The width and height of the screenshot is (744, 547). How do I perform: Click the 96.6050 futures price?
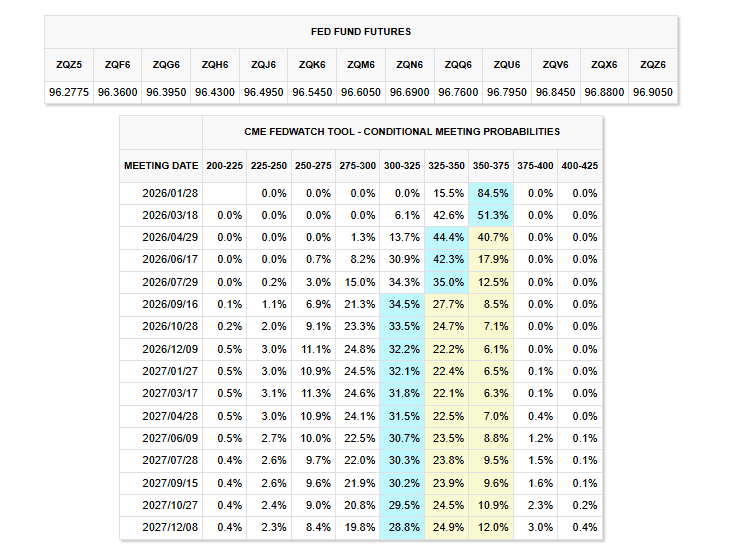[x=361, y=91]
